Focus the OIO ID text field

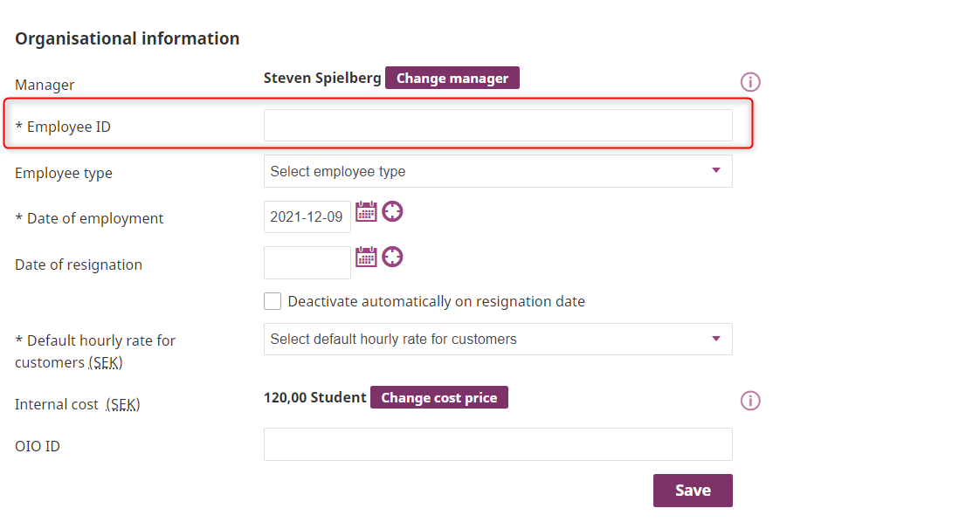(x=498, y=444)
